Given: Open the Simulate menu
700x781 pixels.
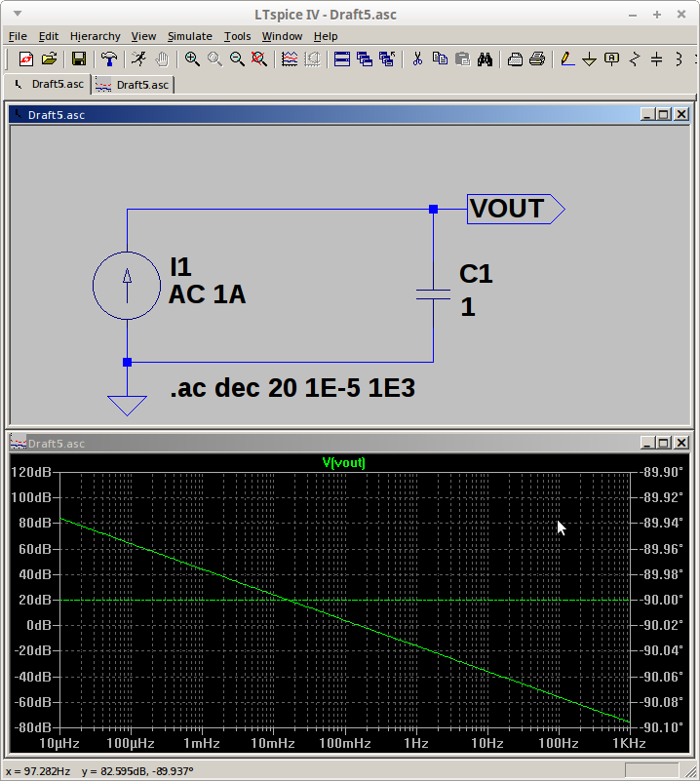Looking at the screenshot, I should pos(190,36).
